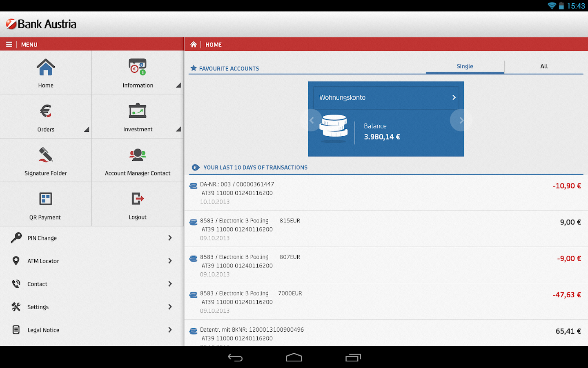Switch to the All accounts tab

(544, 67)
